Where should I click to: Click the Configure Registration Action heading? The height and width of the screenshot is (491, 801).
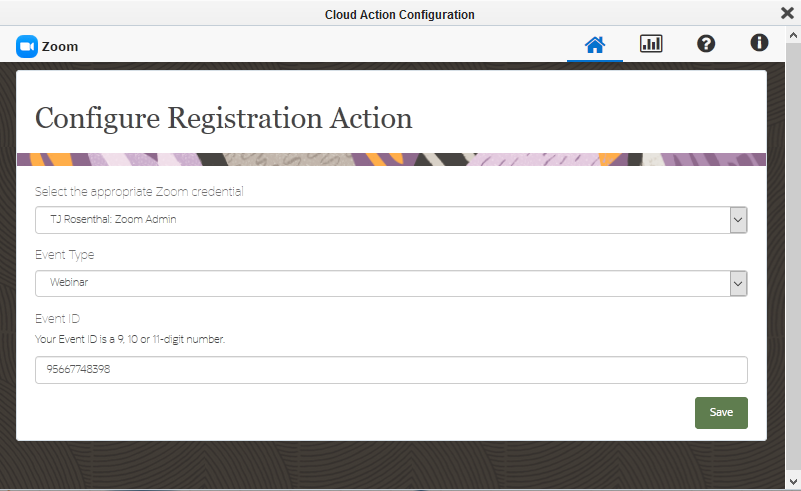(224, 118)
